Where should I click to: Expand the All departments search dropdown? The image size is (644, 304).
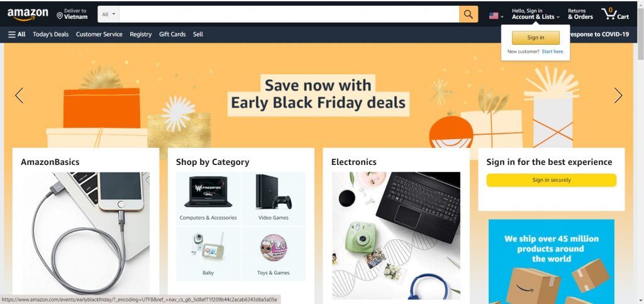point(108,14)
